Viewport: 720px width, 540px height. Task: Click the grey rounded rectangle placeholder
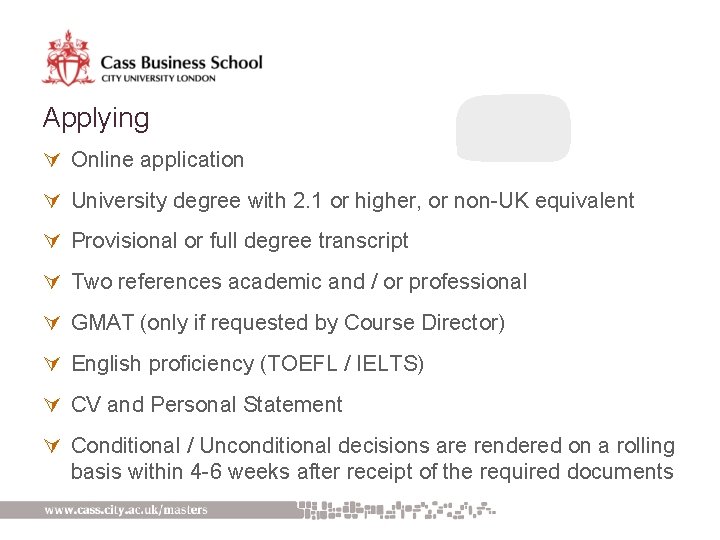click(x=513, y=128)
